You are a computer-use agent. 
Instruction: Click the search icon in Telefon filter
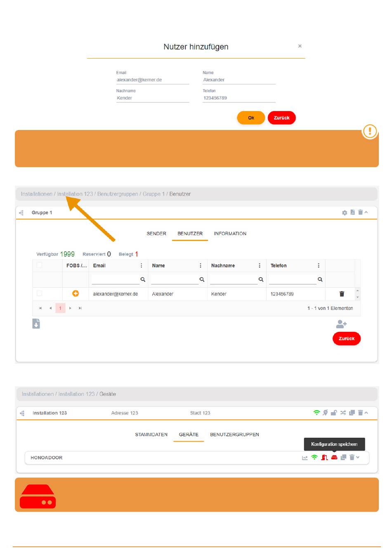tap(320, 279)
